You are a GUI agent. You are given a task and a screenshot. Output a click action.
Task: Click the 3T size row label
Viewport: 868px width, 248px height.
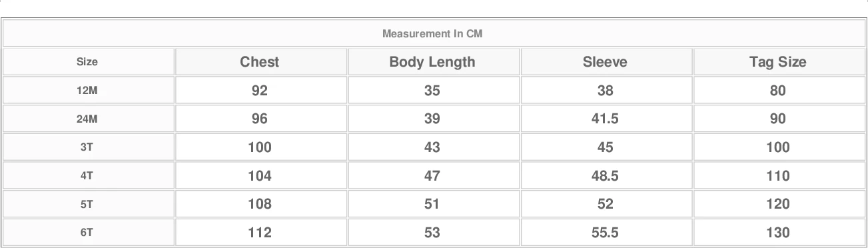[x=87, y=147]
